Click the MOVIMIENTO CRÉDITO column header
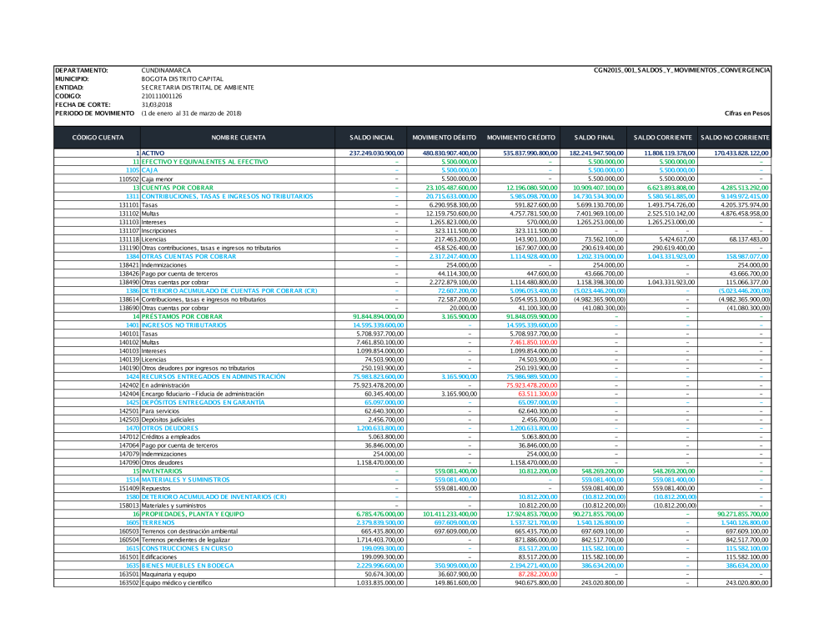834x644 pixels. tap(520, 137)
